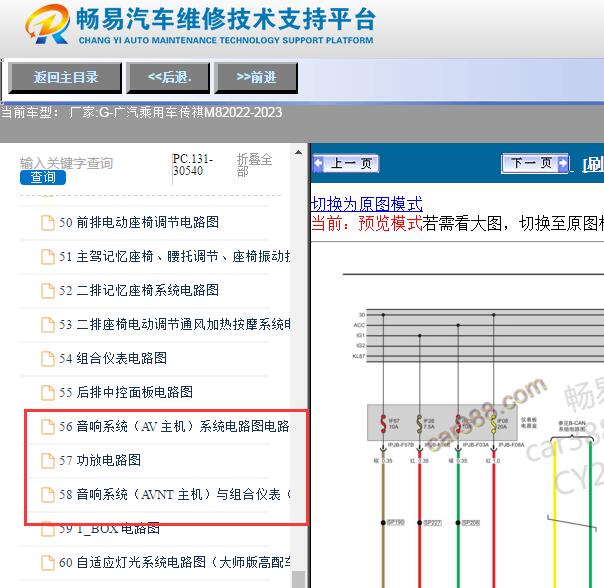Image resolution: width=604 pixels, height=588 pixels.
Task: Return to main directory with 返回主目录
Action: coord(65,77)
